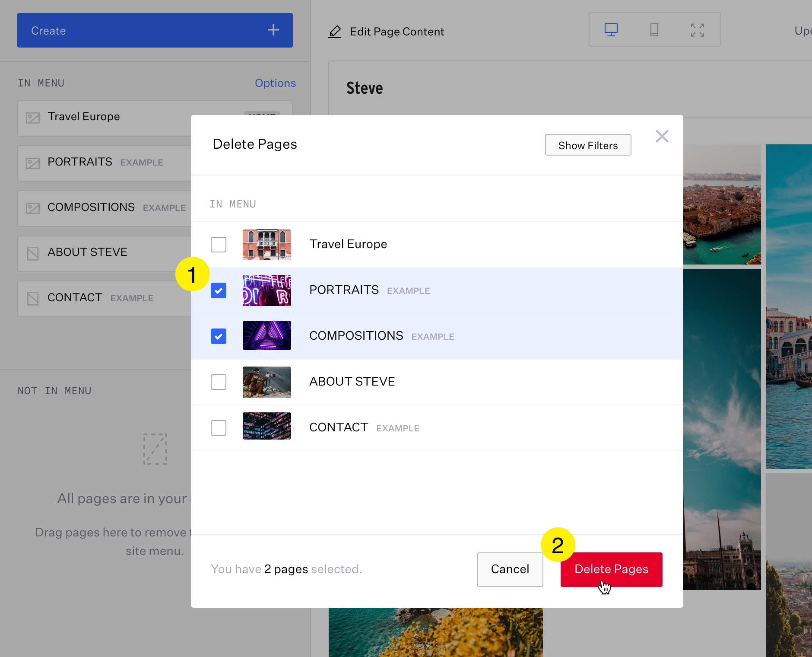The image size is (812, 657).
Task: Switch to mobile preview icon
Action: tap(654, 30)
